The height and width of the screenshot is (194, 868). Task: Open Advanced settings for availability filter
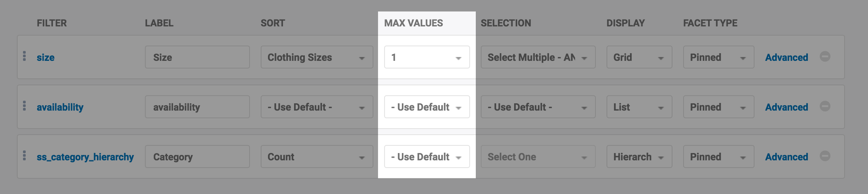pyautogui.click(x=786, y=107)
